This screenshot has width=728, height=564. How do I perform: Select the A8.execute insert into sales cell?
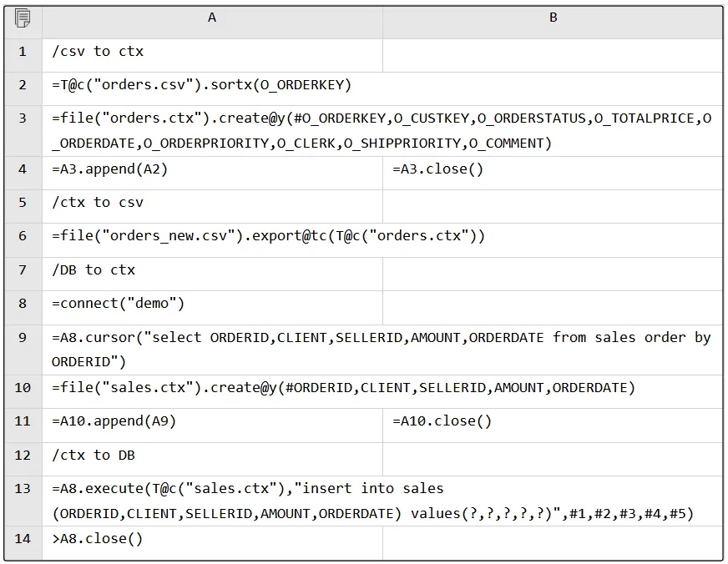point(373,501)
